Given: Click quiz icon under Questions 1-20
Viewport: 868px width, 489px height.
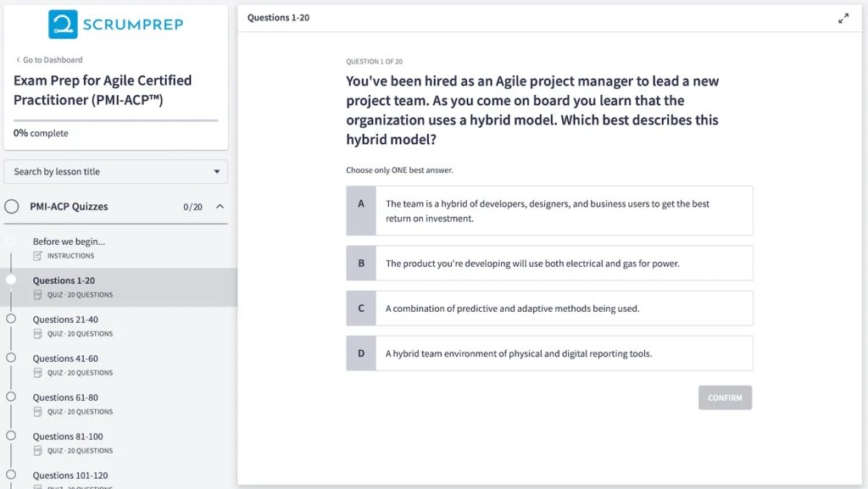Looking at the screenshot, I should point(37,295).
